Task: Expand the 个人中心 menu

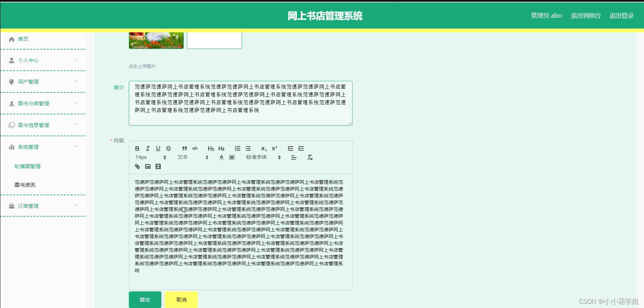Action: click(43, 60)
